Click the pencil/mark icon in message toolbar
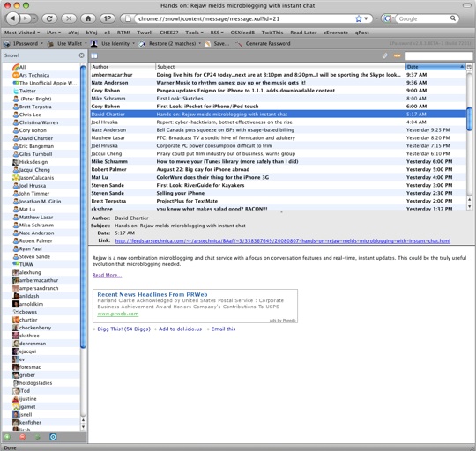476x451 pixels. click(x=385, y=55)
